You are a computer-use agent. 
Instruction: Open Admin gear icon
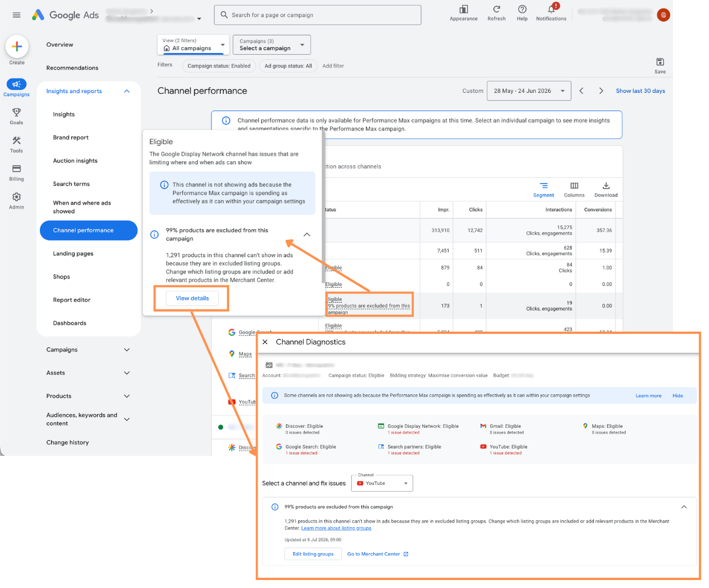17,197
